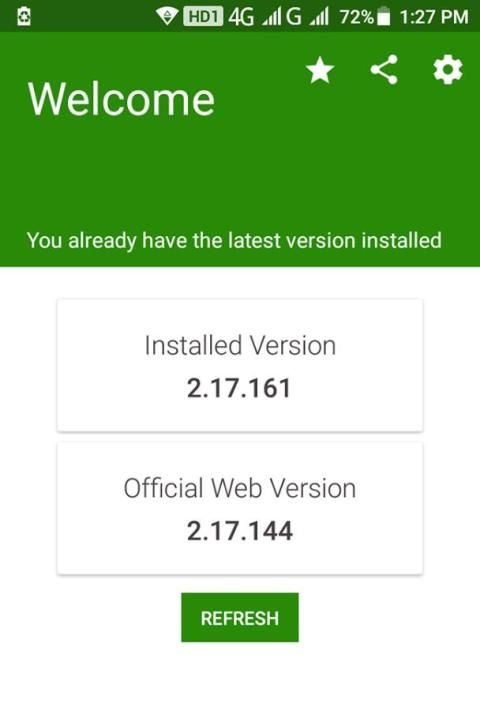Tap the Official Web Version label
480x711 pixels.
240,488
